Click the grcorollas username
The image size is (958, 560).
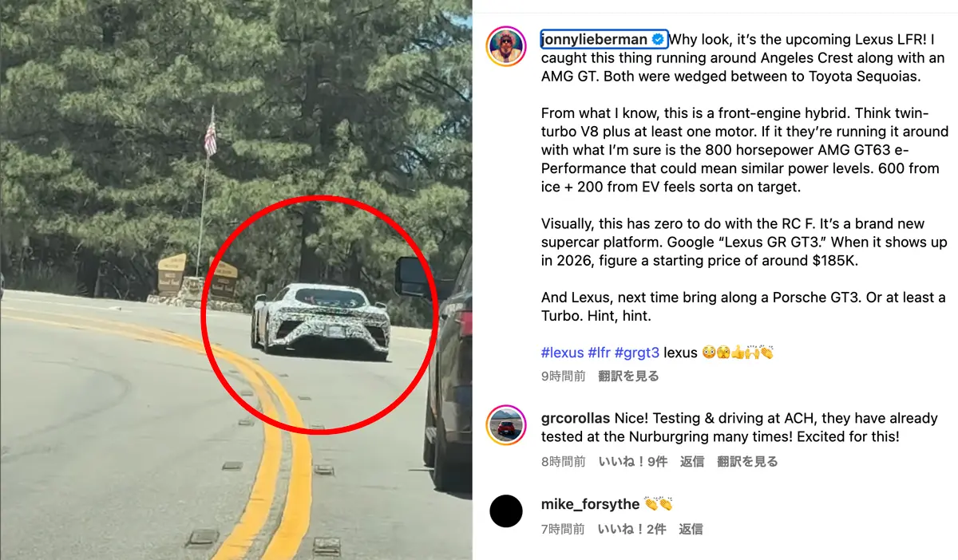click(x=576, y=418)
